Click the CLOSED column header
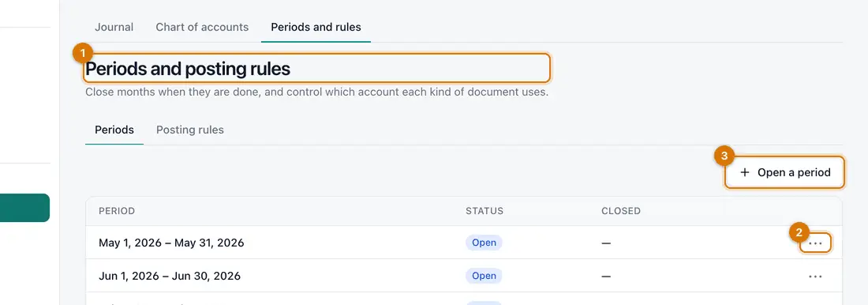Image resolution: width=868 pixels, height=305 pixels. click(x=620, y=211)
